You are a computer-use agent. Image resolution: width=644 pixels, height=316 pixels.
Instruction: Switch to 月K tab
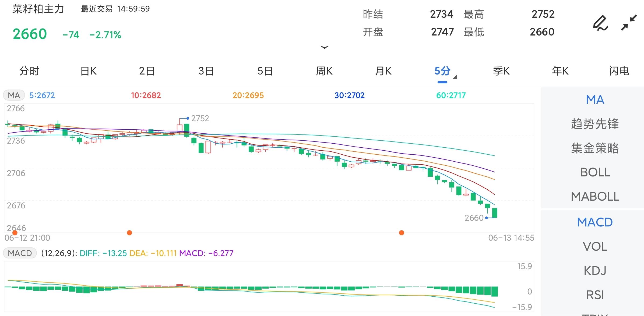tap(383, 71)
